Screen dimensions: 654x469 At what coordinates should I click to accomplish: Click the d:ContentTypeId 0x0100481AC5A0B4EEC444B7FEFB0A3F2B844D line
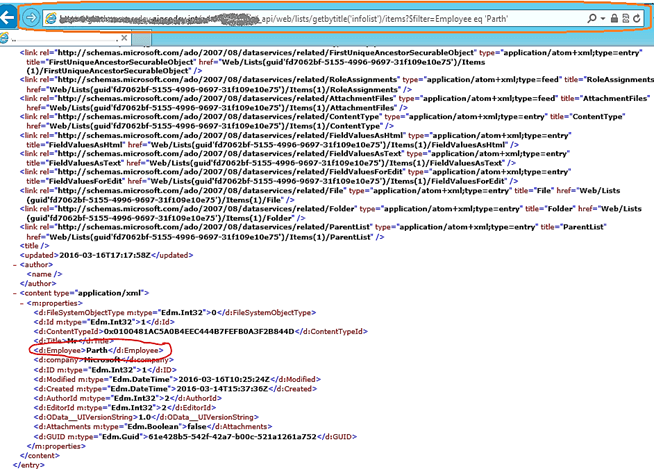coord(201,332)
